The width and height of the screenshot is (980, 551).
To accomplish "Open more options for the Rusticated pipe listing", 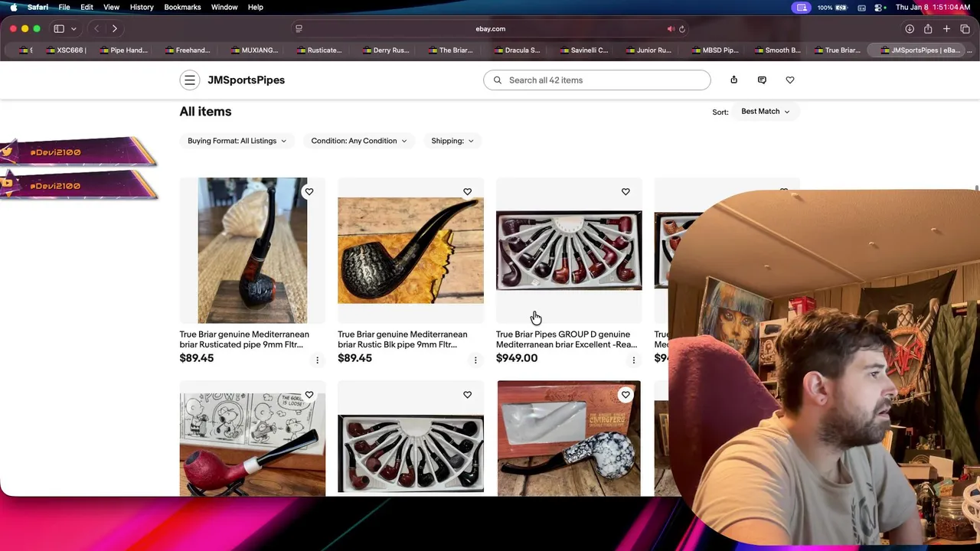I will click(x=317, y=360).
